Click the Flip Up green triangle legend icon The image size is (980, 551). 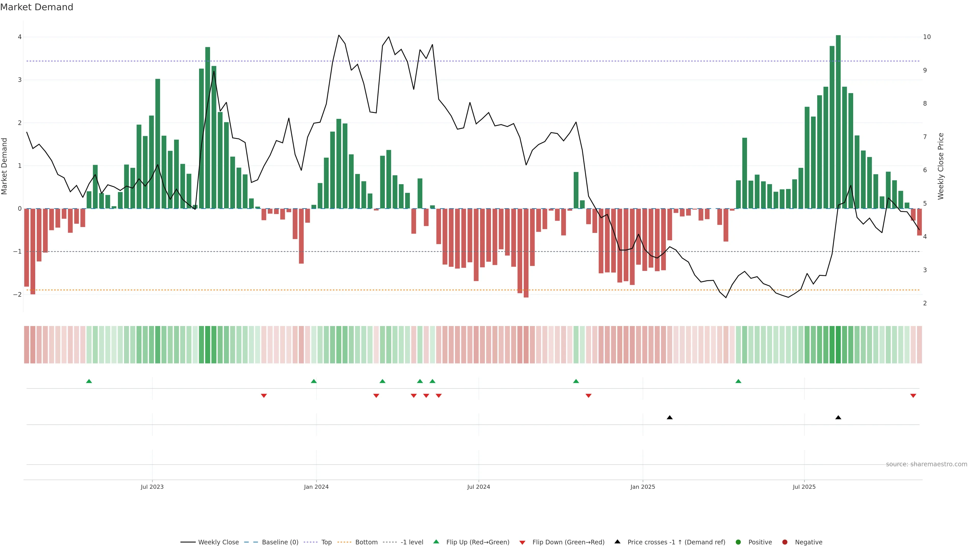(436, 542)
